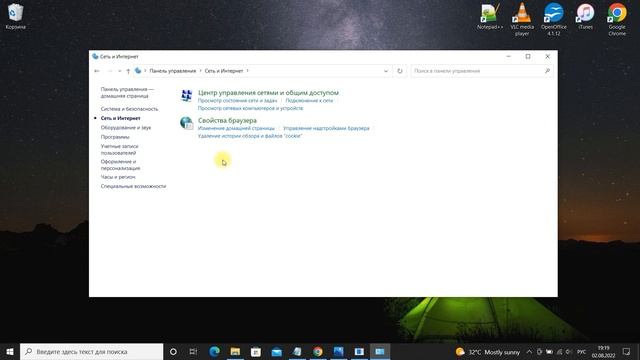The height and width of the screenshot is (360, 640).
Task: Show hidden system tray icons
Action: (x=529, y=351)
